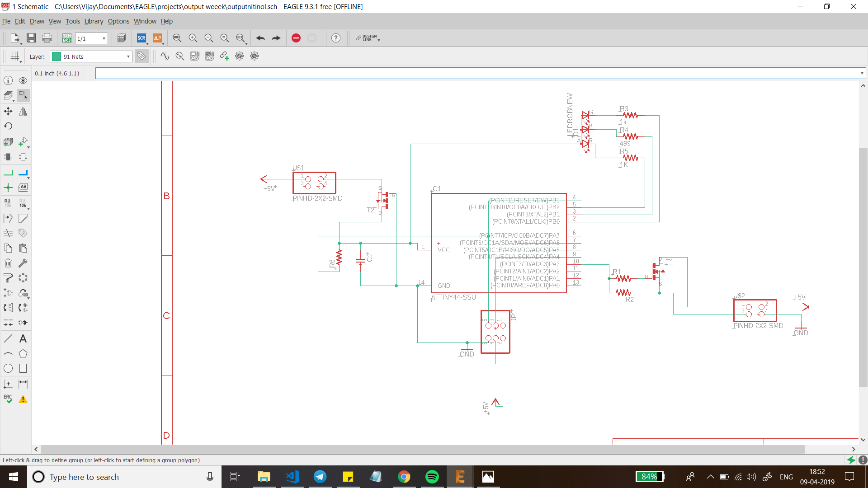Screen dimensions: 868x488
Task: Open the Layer 91 Nets dropdown
Action: (x=128, y=56)
